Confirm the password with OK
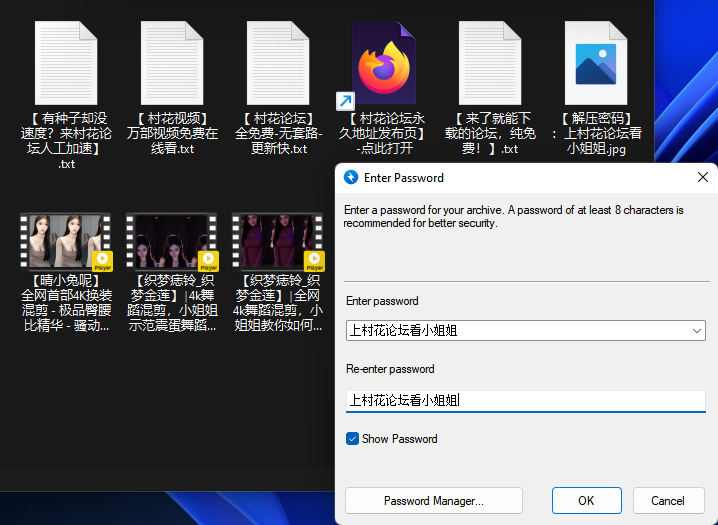Viewport: 718px width, 525px height. click(x=586, y=501)
